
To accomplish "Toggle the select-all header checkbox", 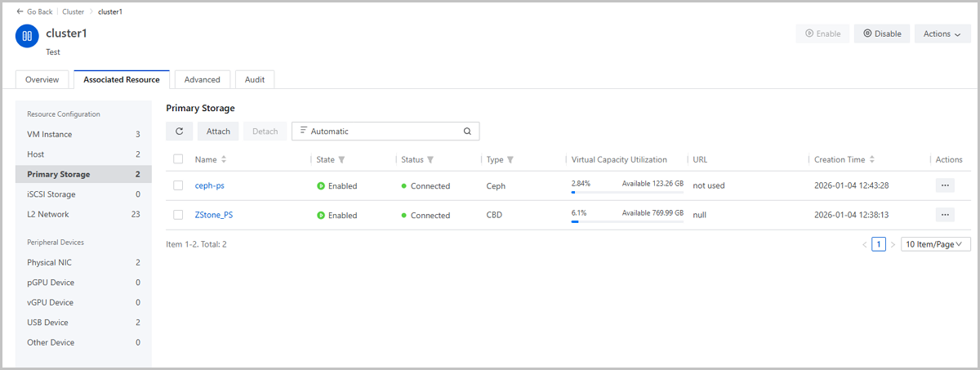I will click(178, 160).
